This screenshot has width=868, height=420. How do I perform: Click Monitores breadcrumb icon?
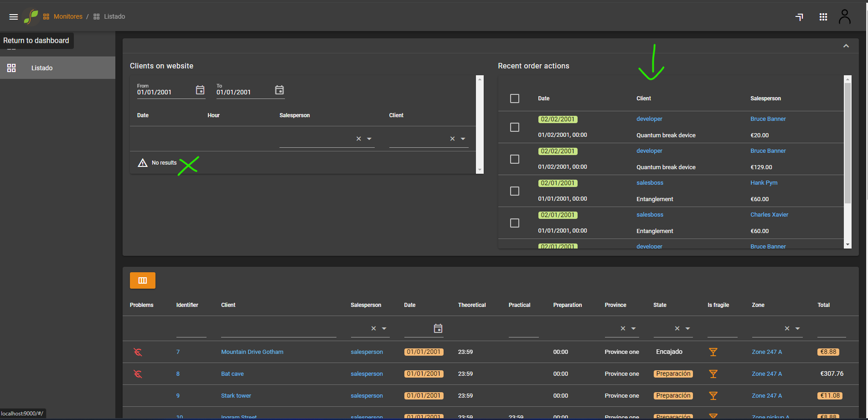[46, 16]
